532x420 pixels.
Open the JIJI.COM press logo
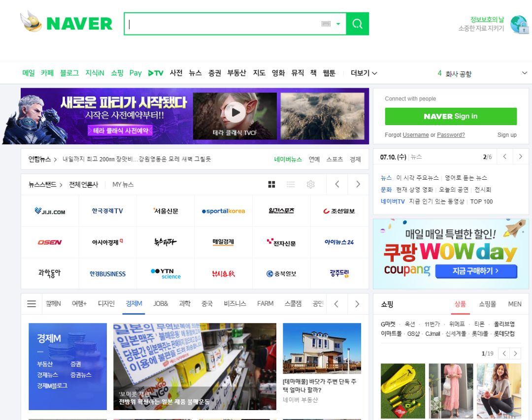[50, 211]
